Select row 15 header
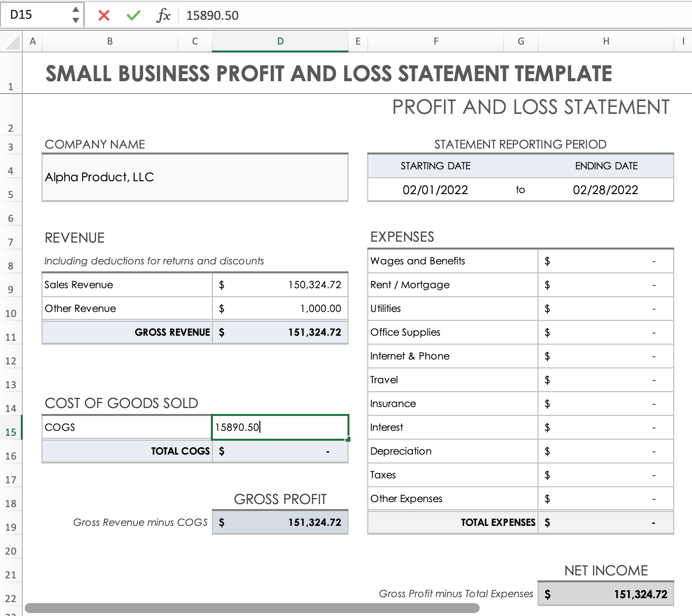Screen dimensions: 692x616 (x=11, y=428)
